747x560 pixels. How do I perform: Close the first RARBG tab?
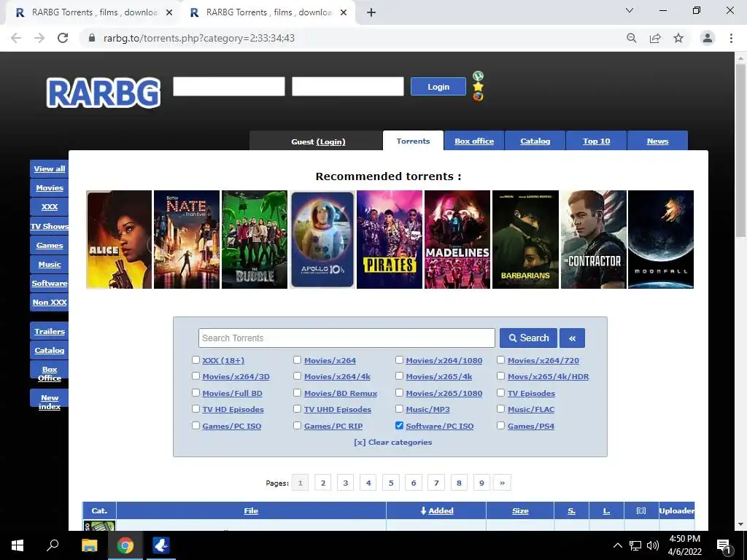coord(169,13)
